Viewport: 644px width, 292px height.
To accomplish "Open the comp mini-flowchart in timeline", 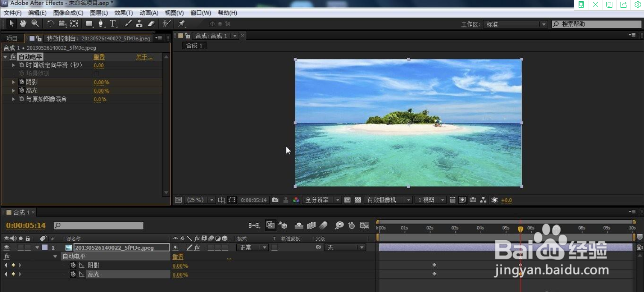I will point(254,225).
